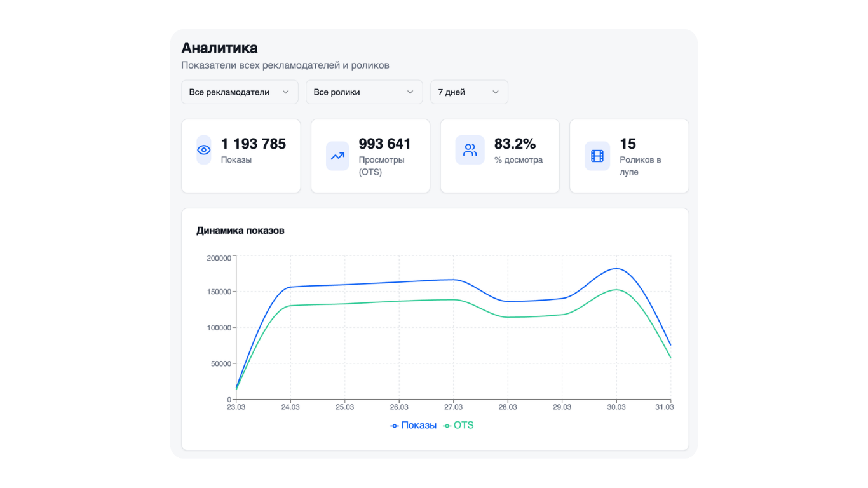Click the eye icon beside Показы
The height and width of the screenshot is (488, 868).
pyautogui.click(x=204, y=150)
